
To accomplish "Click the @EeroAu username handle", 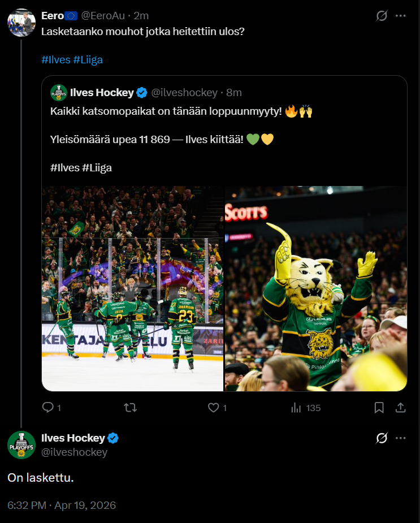I will point(106,15).
